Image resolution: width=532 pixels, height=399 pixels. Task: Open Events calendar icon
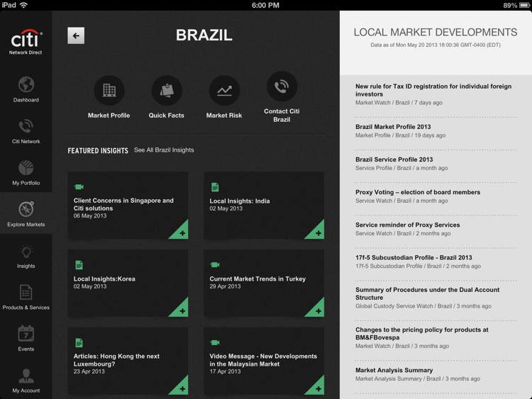coord(26,334)
